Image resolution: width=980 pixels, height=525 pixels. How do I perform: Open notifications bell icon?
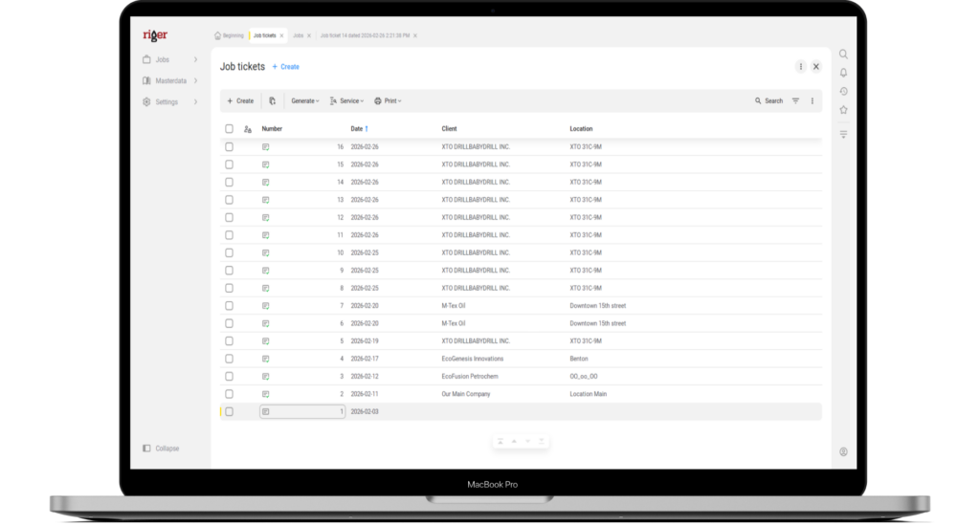(x=843, y=73)
